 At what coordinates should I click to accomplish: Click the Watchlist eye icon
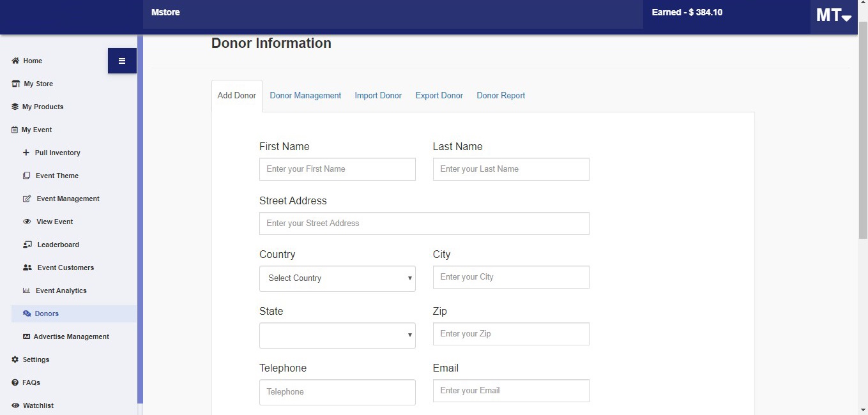(15, 405)
